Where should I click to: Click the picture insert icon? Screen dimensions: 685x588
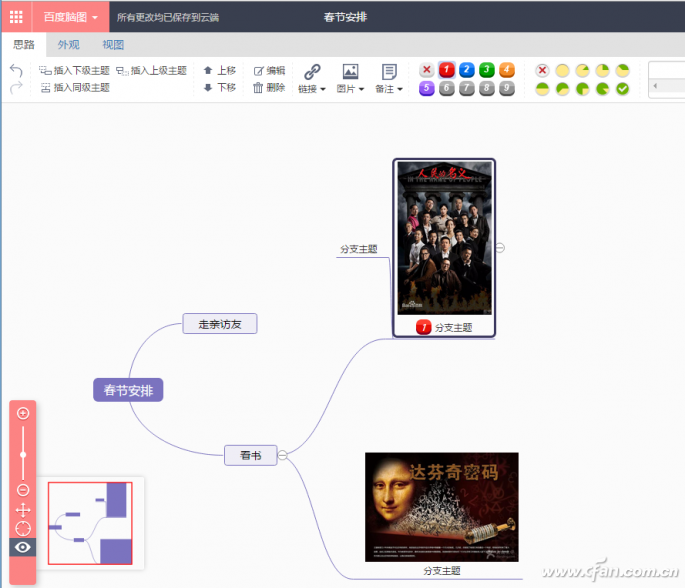350,71
